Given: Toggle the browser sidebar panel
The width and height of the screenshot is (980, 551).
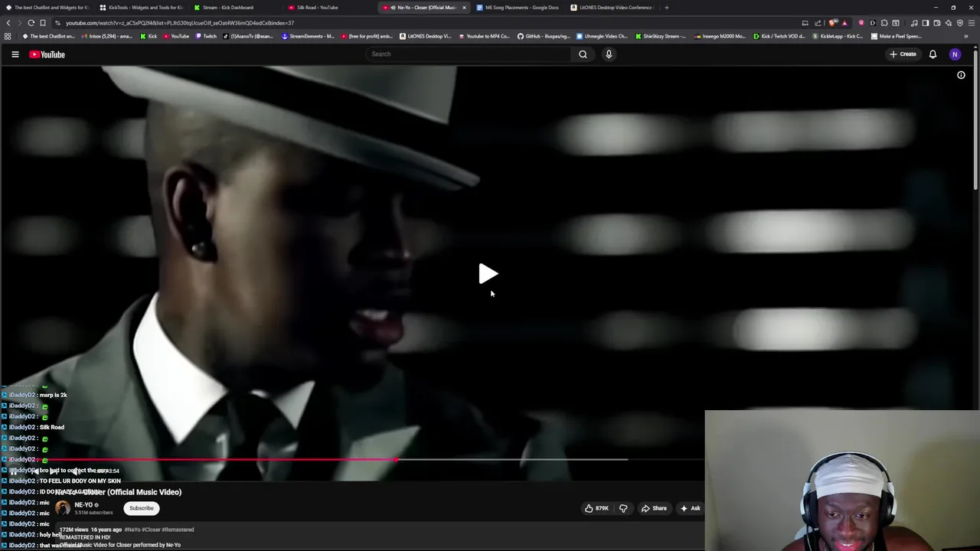Looking at the screenshot, I should point(925,23).
